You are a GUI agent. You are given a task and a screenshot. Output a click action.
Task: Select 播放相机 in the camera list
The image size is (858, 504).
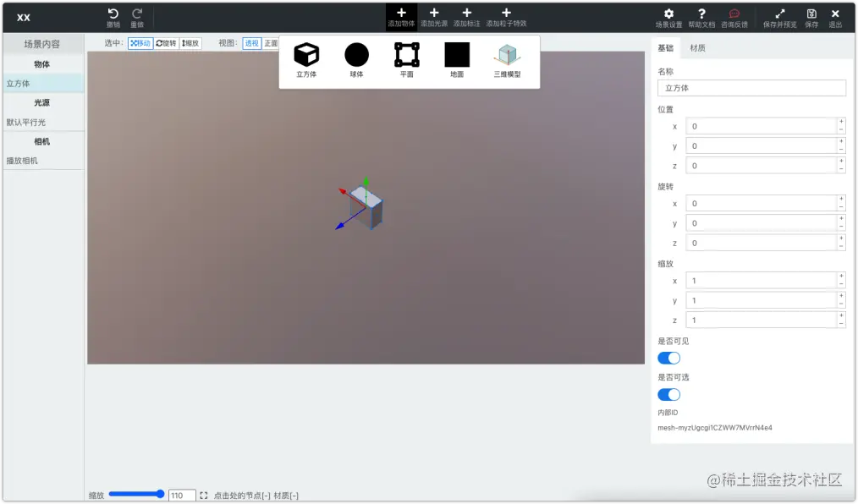[43, 161]
